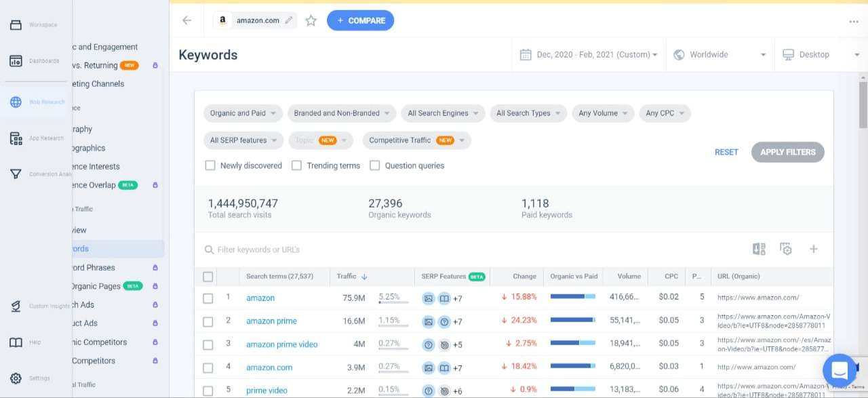
Task: Click the plus icon above the table
Action: coord(813,249)
